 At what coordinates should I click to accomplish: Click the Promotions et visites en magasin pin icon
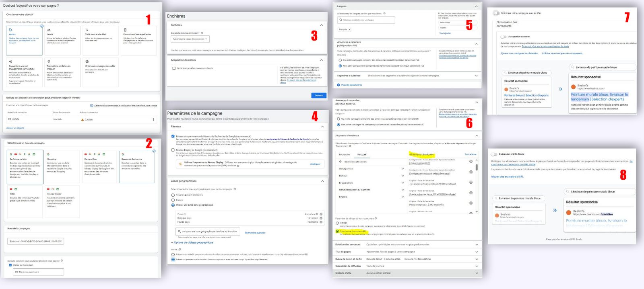tap(49, 61)
